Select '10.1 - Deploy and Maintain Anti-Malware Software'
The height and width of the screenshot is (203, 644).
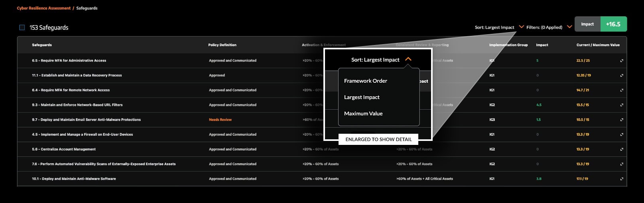(74, 179)
